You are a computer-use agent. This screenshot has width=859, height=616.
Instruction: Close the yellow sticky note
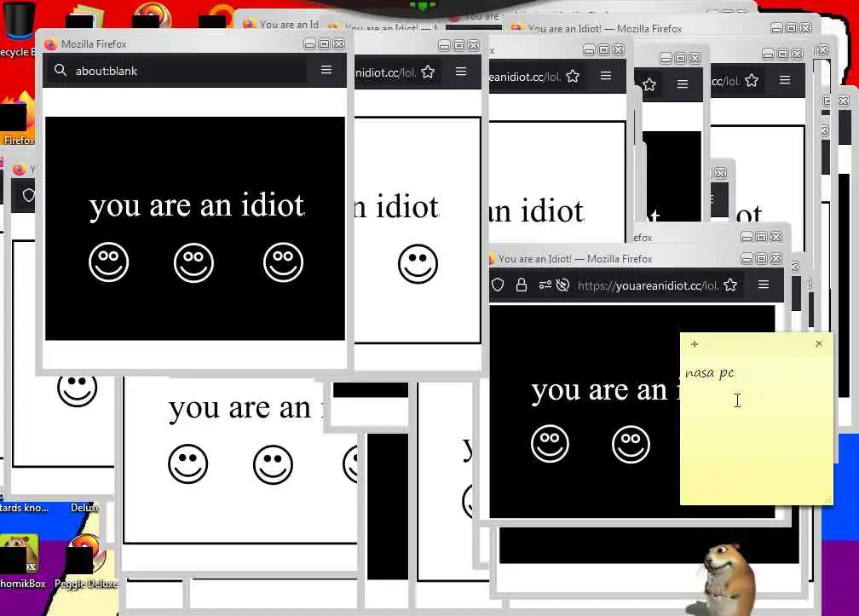point(819,344)
